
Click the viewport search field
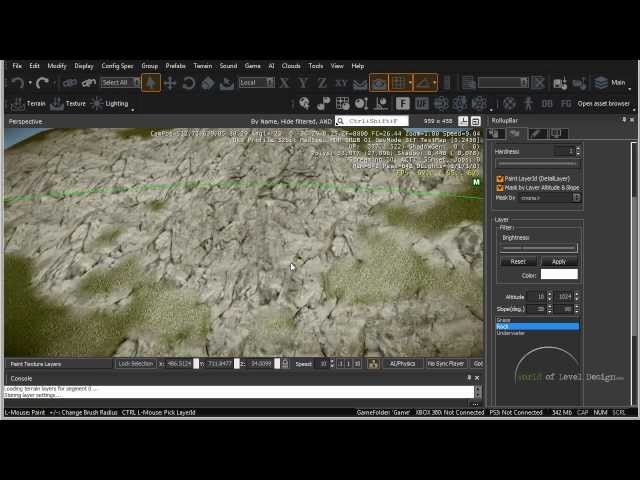[x=372, y=121]
